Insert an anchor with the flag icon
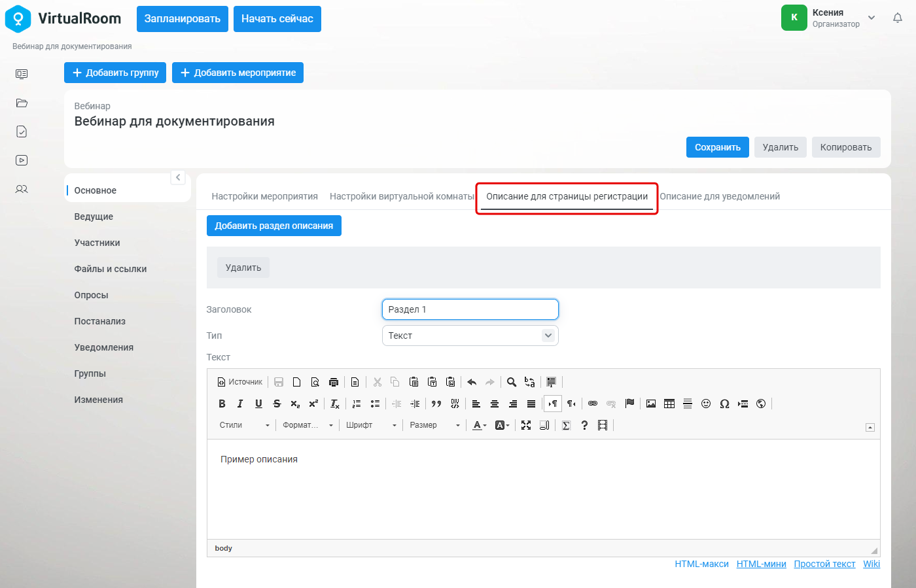Image resolution: width=916 pixels, height=588 pixels. tap(629, 404)
